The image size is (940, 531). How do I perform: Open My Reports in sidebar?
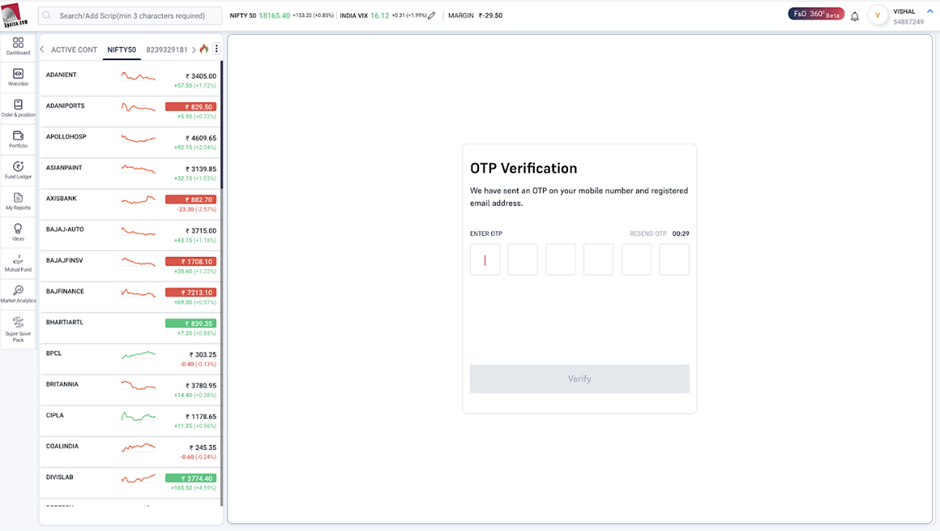coord(18,201)
